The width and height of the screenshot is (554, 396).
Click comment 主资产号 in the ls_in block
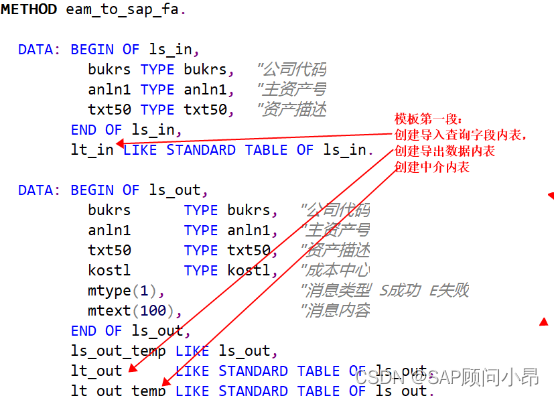point(292,89)
